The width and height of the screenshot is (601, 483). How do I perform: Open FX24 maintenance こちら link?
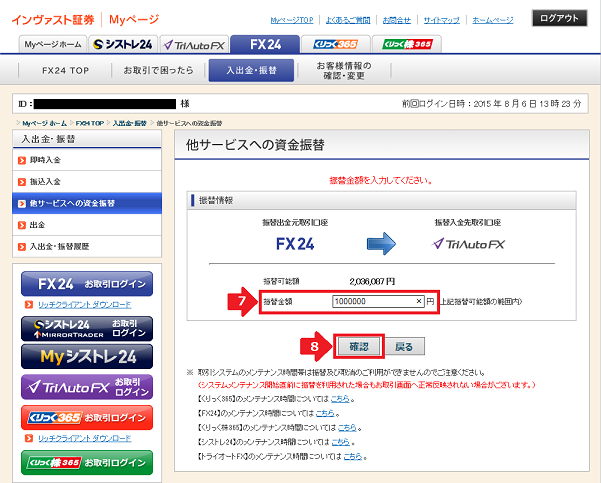325,413
